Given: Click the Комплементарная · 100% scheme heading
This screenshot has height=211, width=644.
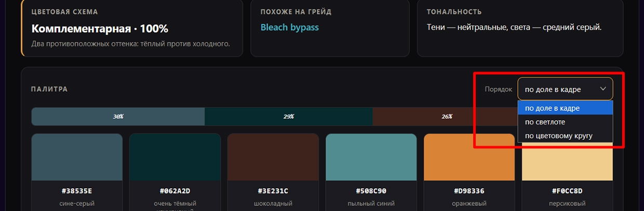Looking at the screenshot, I should pyautogui.click(x=100, y=29).
